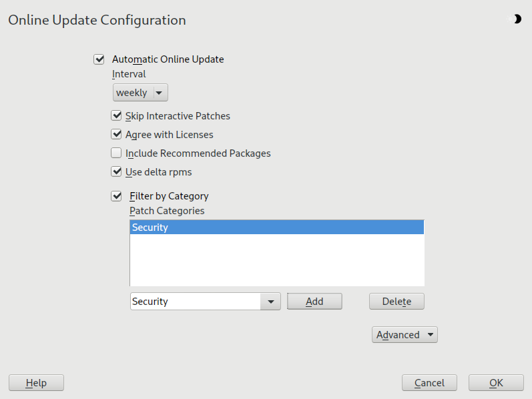
Task: Click the Help button
Action: pyautogui.click(x=36, y=383)
